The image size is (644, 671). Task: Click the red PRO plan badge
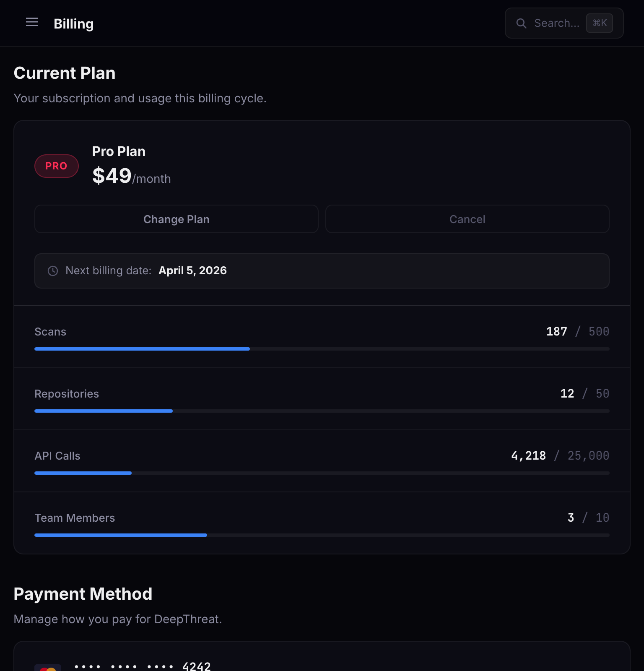(x=57, y=166)
